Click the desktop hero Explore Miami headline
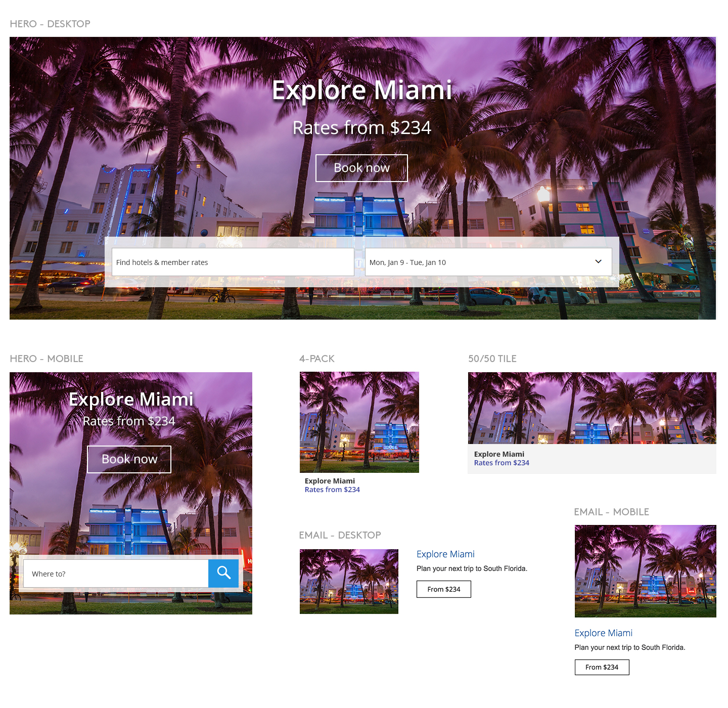The width and height of the screenshot is (728, 708). [x=362, y=91]
